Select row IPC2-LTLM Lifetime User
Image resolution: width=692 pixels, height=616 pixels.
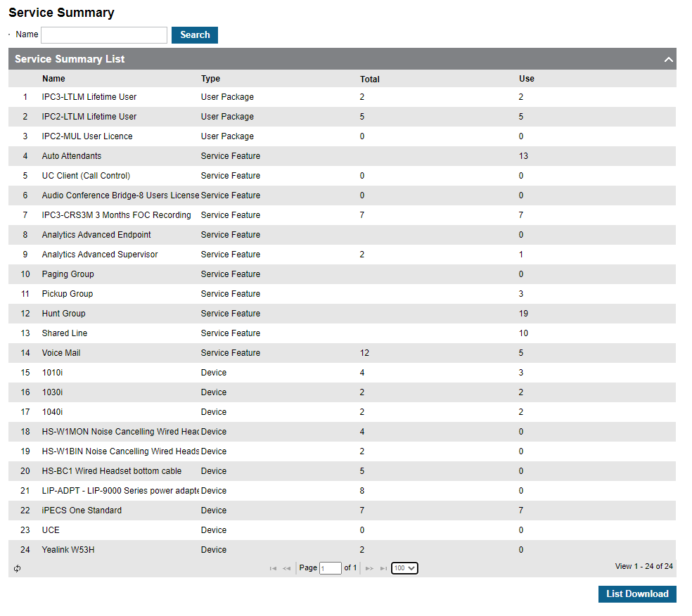click(x=342, y=117)
